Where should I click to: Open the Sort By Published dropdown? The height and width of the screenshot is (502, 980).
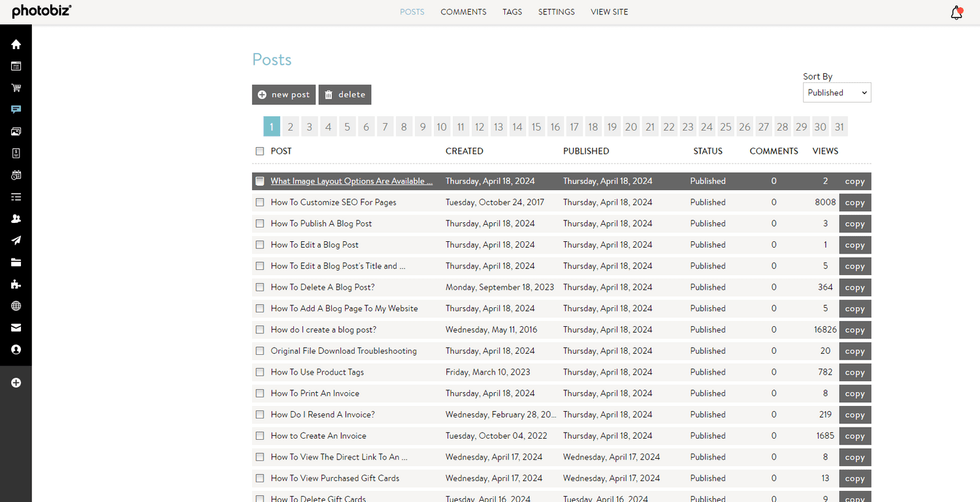tap(836, 93)
